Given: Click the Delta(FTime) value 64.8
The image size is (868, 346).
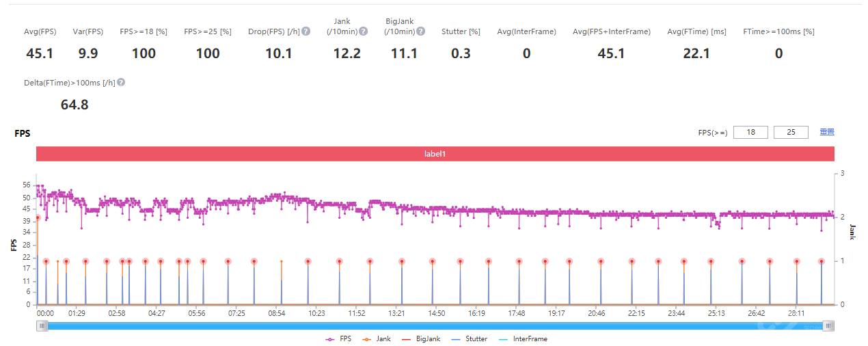Looking at the screenshot, I should pyautogui.click(x=74, y=105).
